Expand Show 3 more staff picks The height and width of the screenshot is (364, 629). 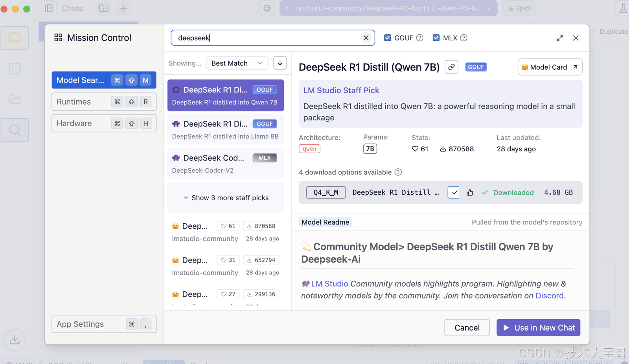click(226, 198)
